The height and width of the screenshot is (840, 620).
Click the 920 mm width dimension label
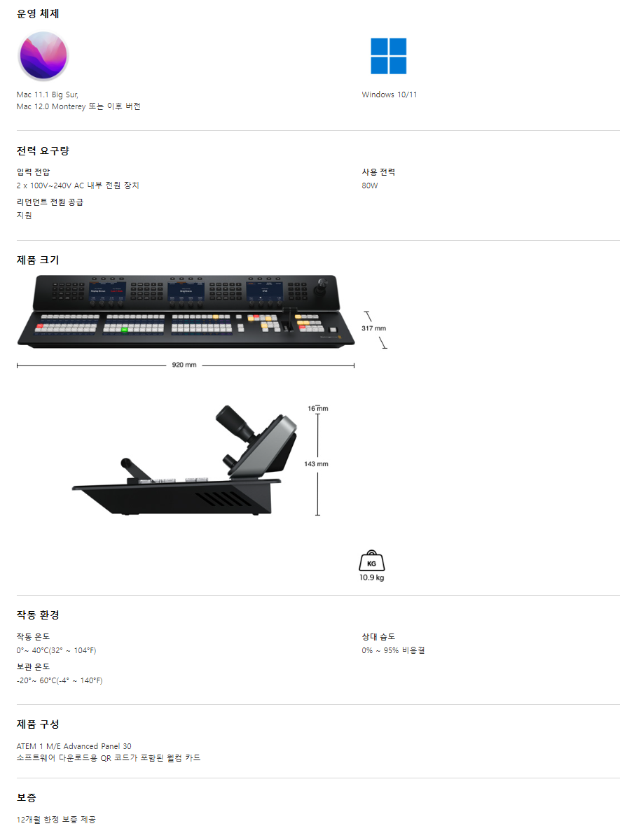[184, 365]
